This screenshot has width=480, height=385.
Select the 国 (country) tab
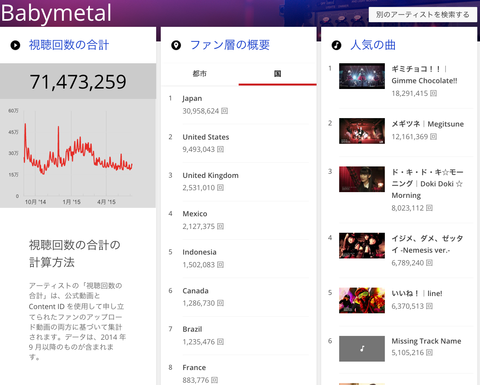(277, 74)
